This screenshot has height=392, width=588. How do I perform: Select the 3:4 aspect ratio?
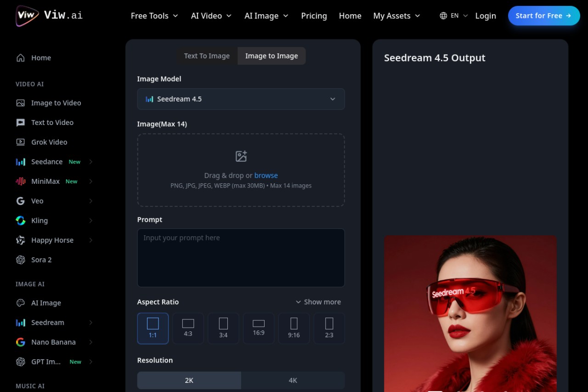point(223,329)
